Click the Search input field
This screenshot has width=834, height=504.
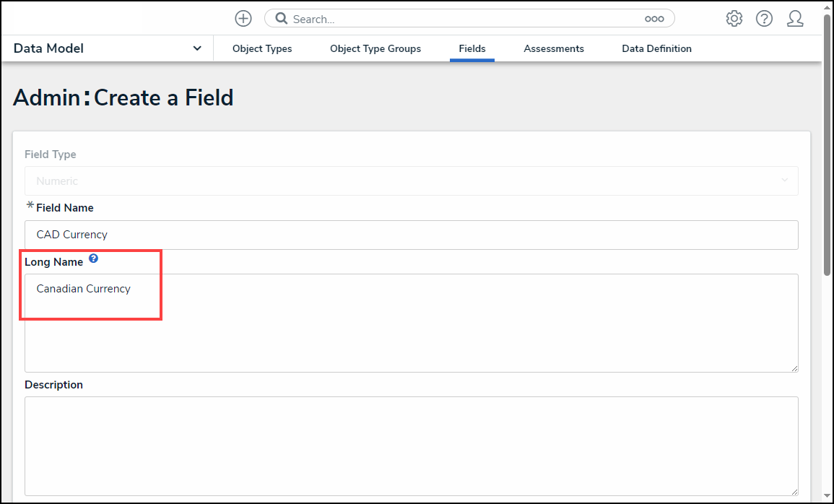pyautogui.click(x=462, y=19)
